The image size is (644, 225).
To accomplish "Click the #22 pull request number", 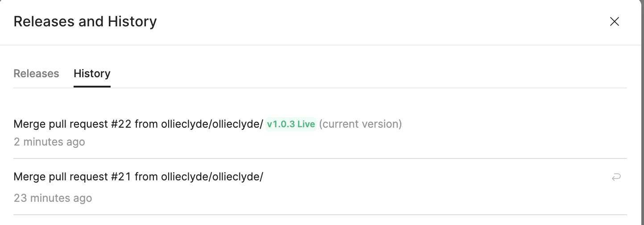I will [x=121, y=124].
